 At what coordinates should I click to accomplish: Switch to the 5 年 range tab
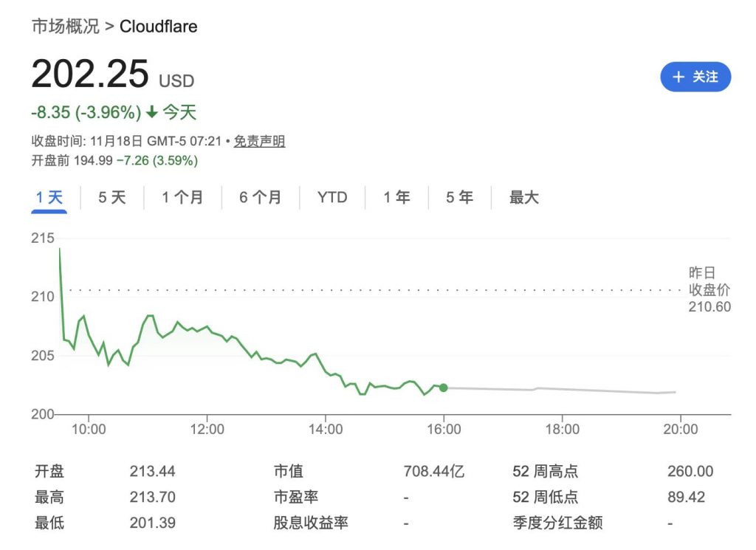459,197
